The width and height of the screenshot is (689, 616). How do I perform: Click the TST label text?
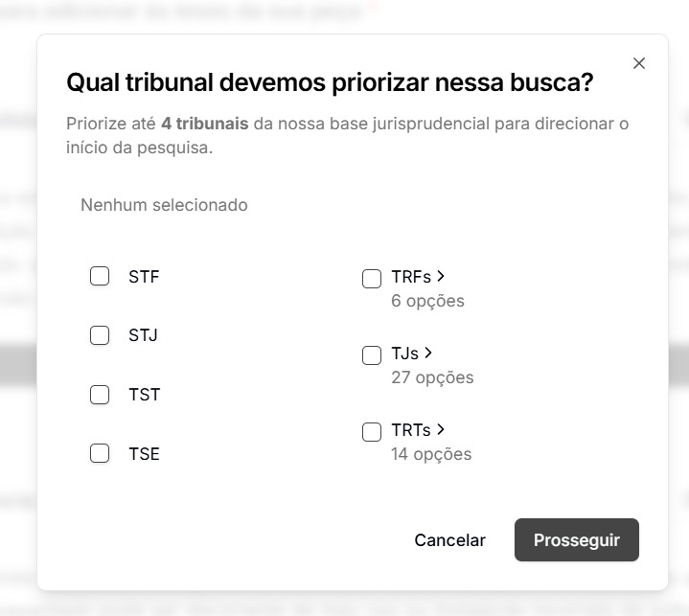(x=145, y=395)
